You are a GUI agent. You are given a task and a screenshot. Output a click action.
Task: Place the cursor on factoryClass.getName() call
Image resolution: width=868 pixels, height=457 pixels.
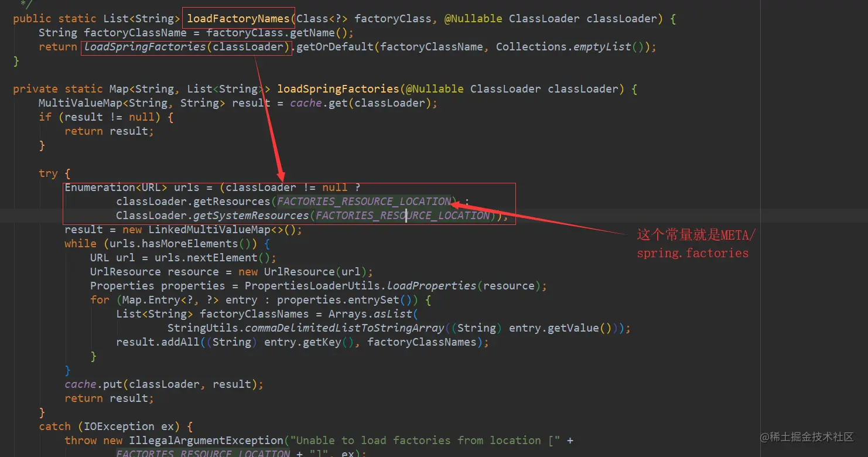(x=276, y=32)
